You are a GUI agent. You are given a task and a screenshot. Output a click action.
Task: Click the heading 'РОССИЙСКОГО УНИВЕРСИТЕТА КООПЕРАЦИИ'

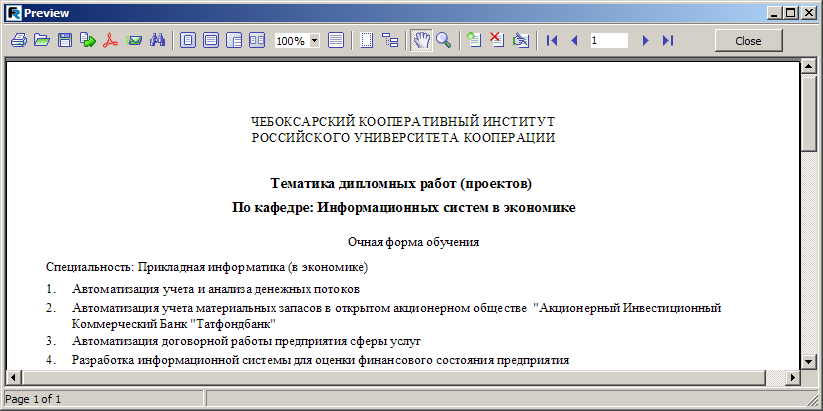pyautogui.click(x=403, y=138)
